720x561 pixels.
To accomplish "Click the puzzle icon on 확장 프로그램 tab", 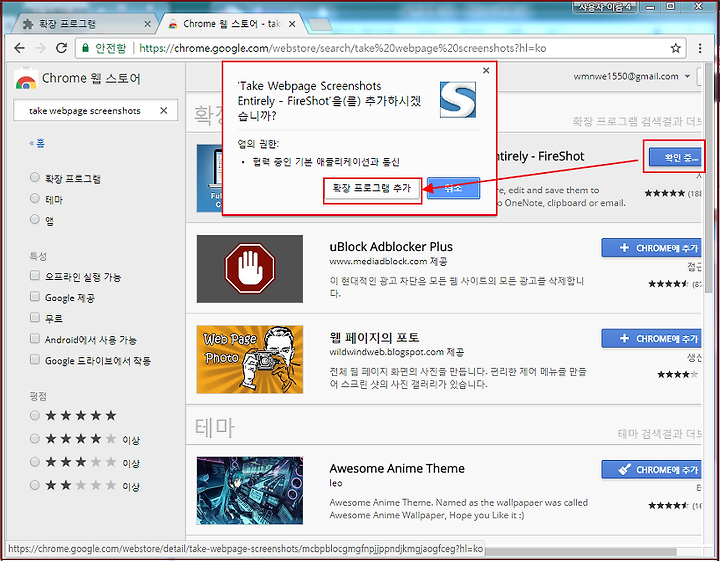I will click(28, 24).
